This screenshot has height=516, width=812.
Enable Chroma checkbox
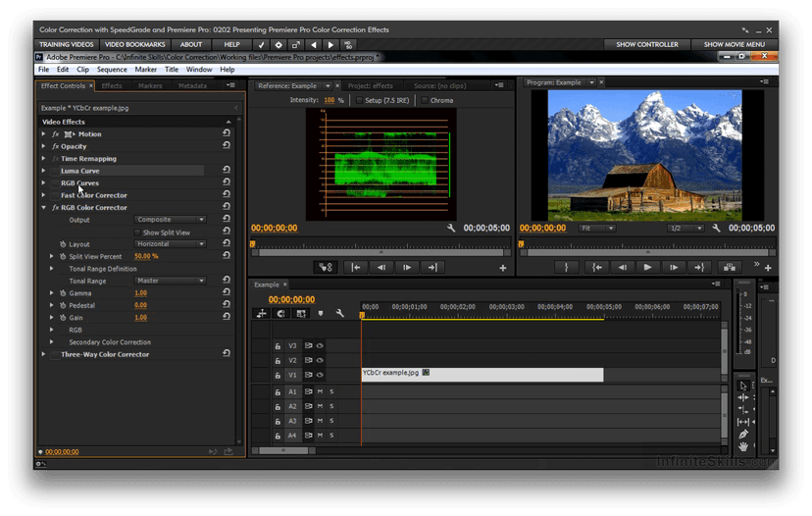click(x=425, y=100)
